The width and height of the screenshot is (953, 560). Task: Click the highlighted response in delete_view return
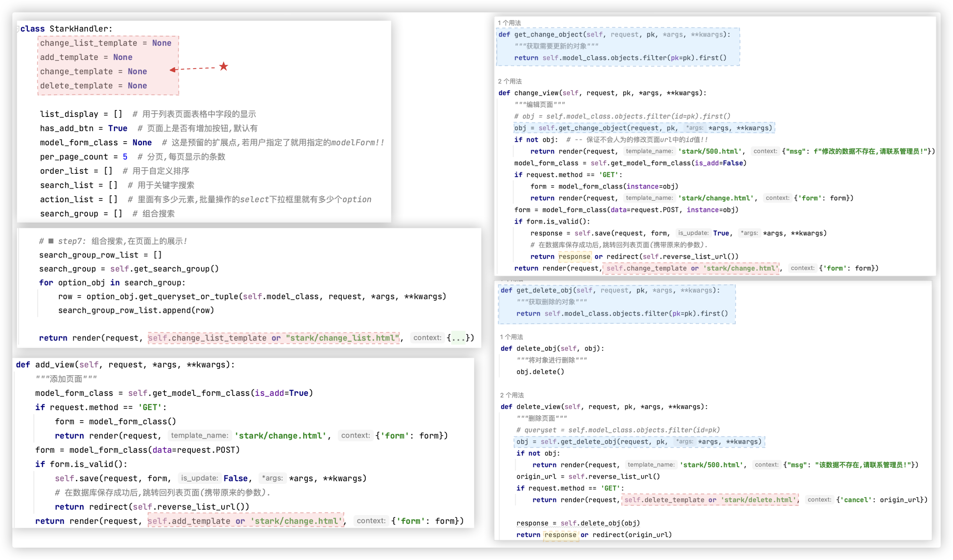[x=560, y=535]
